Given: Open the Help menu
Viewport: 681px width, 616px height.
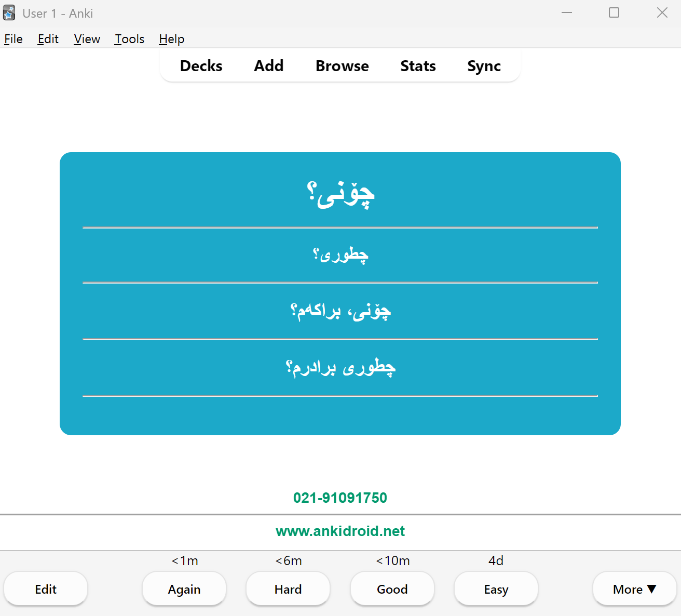Looking at the screenshot, I should click(172, 39).
